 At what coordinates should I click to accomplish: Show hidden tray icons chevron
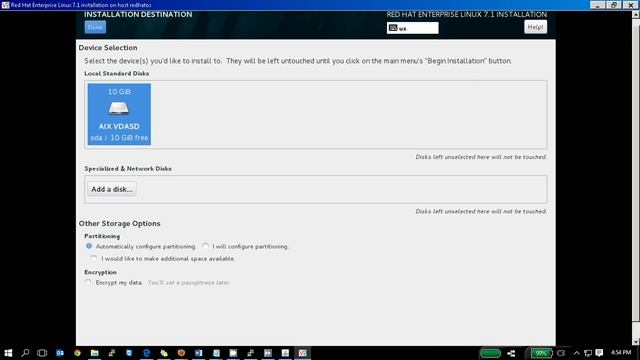pyautogui.click(x=576, y=353)
